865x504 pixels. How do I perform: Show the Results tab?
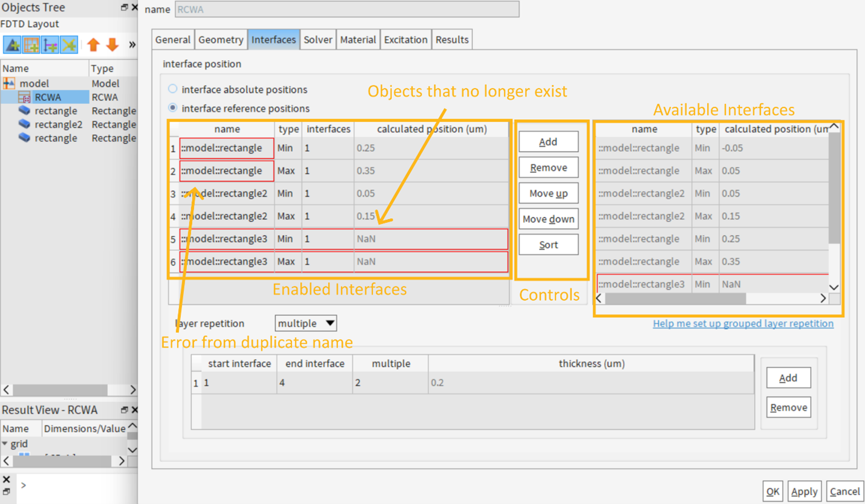452,40
